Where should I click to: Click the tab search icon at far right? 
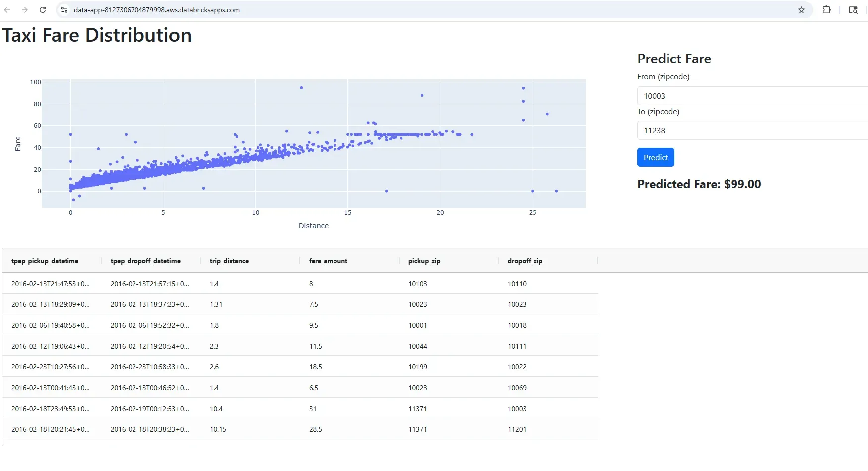853,10
